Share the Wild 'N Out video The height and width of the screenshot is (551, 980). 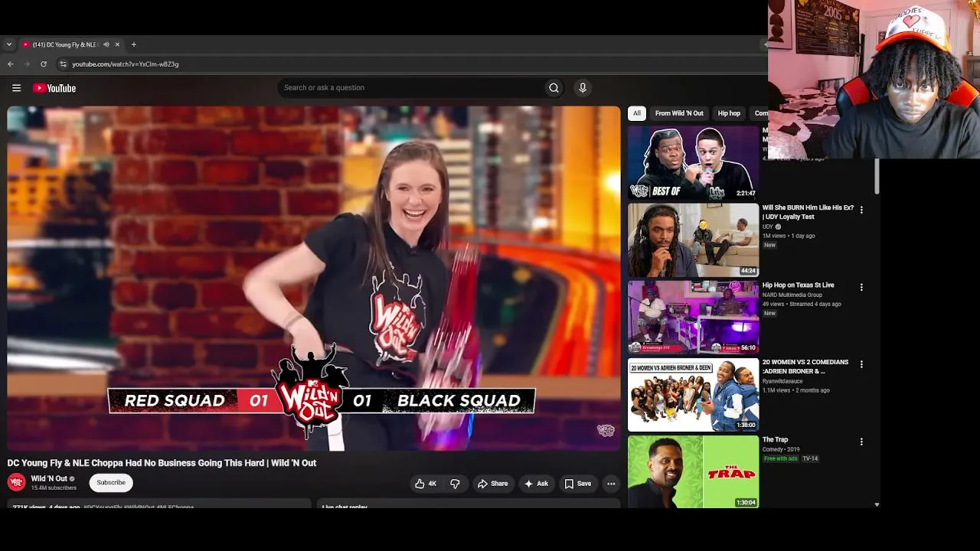tap(492, 484)
